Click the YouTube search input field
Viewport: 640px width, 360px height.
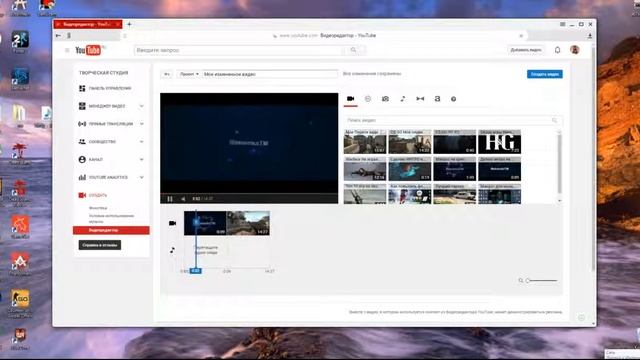pyautogui.click(x=240, y=50)
